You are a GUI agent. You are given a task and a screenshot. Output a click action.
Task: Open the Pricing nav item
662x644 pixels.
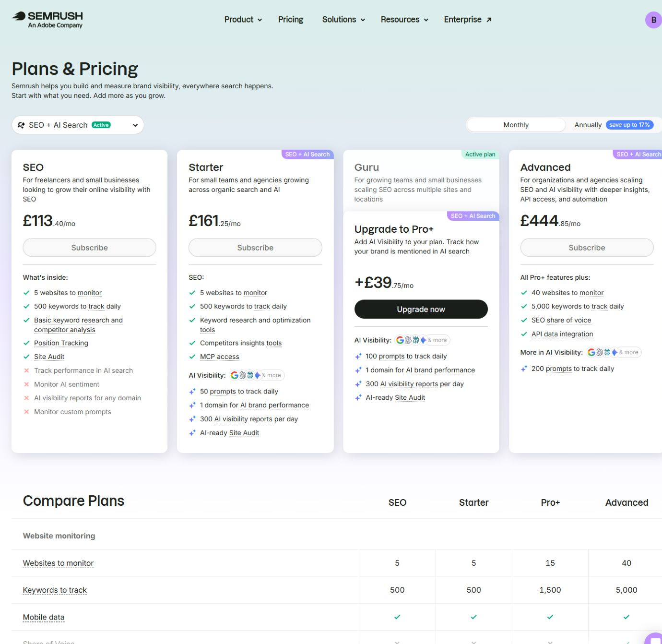pyautogui.click(x=291, y=20)
